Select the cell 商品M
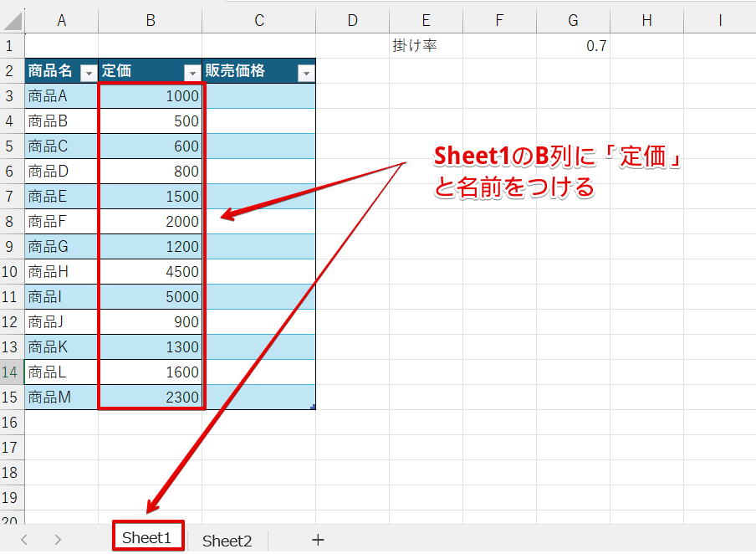The width and height of the screenshot is (756, 554). coord(61,398)
